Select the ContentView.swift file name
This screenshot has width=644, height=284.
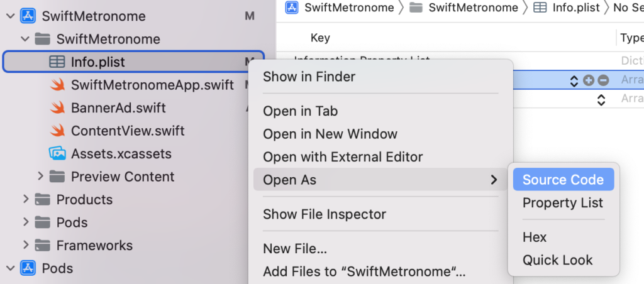tap(128, 131)
